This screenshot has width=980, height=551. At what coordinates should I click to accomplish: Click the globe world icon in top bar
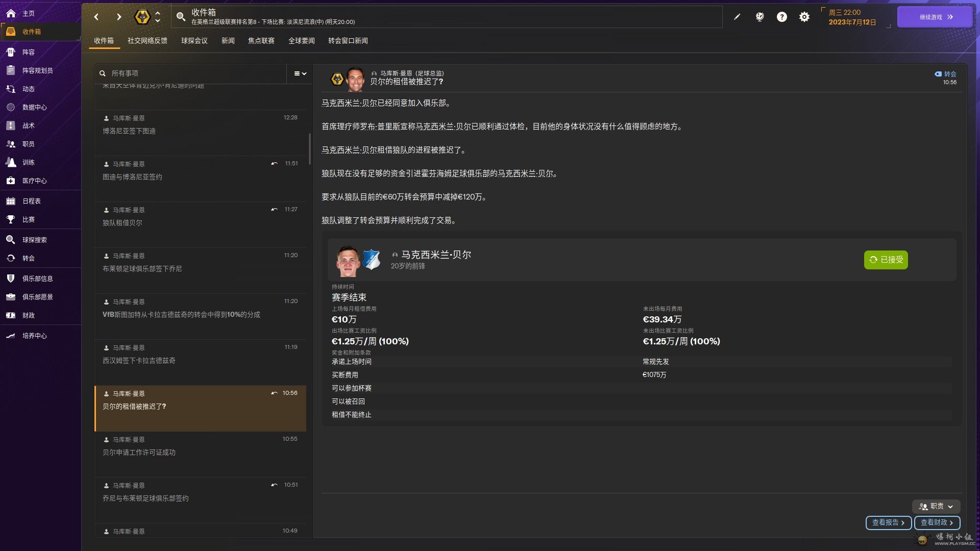[759, 17]
